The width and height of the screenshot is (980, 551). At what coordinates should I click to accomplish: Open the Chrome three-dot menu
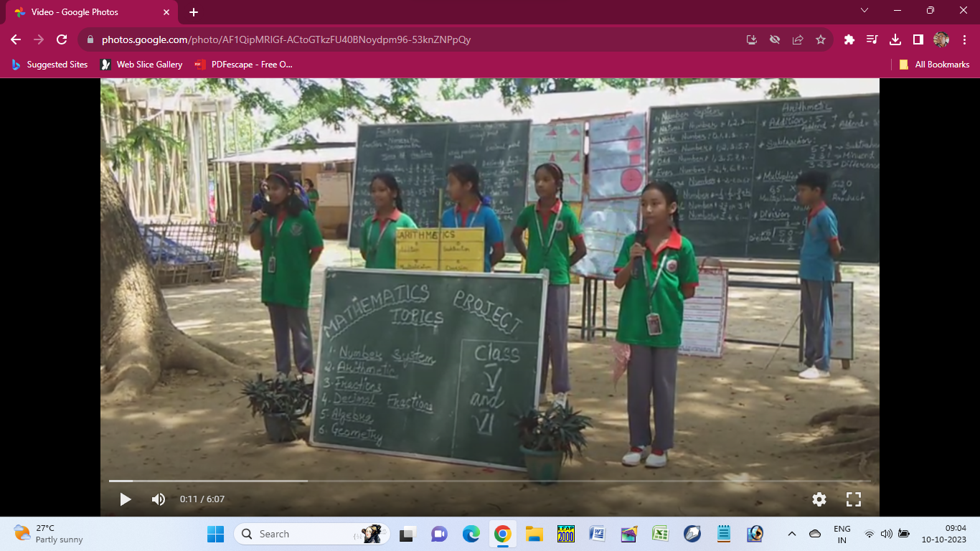coord(963,39)
